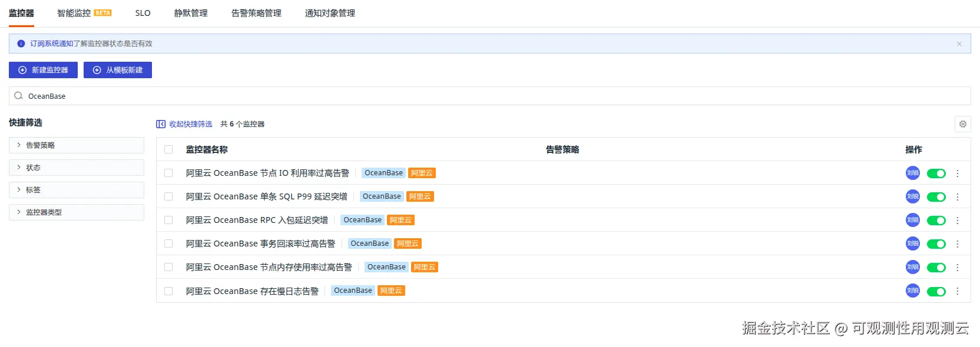The width and height of the screenshot is (980, 347).
Task: Click creator avatar in 节点内存使用率过高告警 row
Action: point(913,267)
